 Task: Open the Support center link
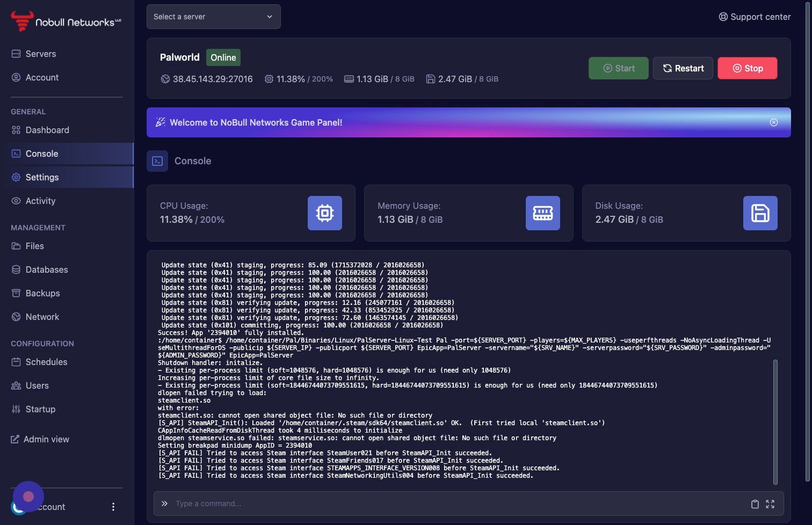pyautogui.click(x=755, y=17)
